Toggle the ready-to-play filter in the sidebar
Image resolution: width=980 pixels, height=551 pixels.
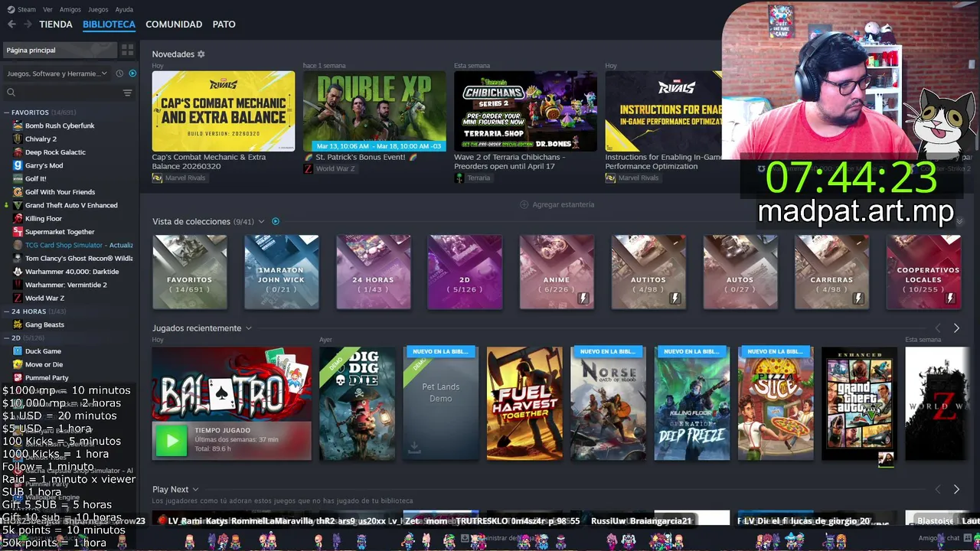(132, 73)
